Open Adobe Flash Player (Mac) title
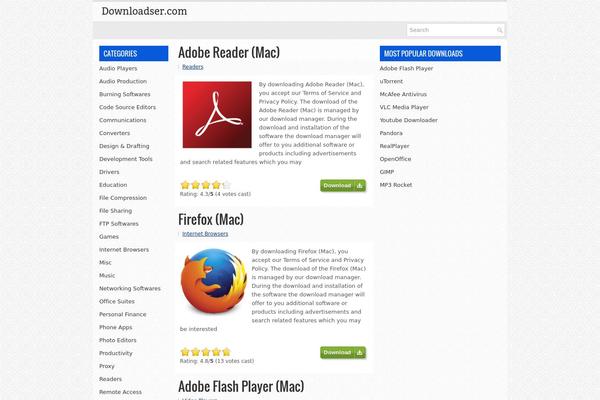600x400 pixels. (x=241, y=386)
